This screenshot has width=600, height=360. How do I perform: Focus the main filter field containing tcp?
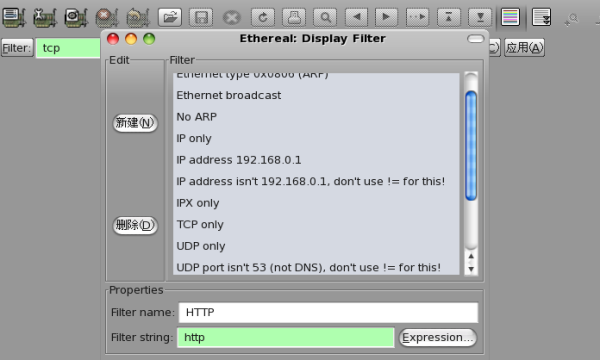(68, 48)
